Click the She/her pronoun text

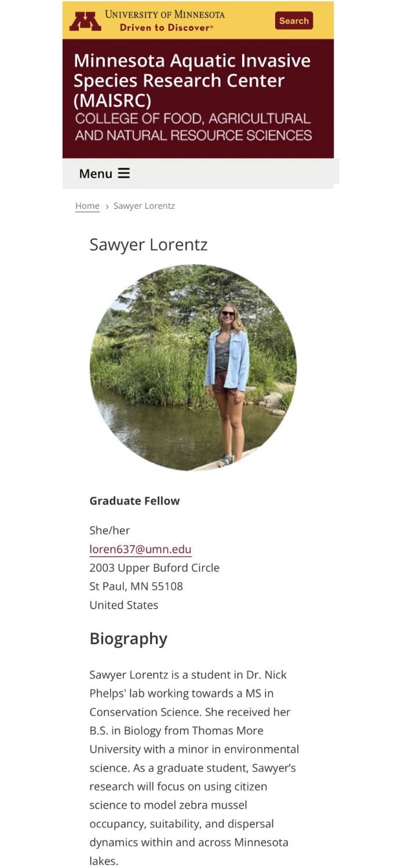pos(109,530)
